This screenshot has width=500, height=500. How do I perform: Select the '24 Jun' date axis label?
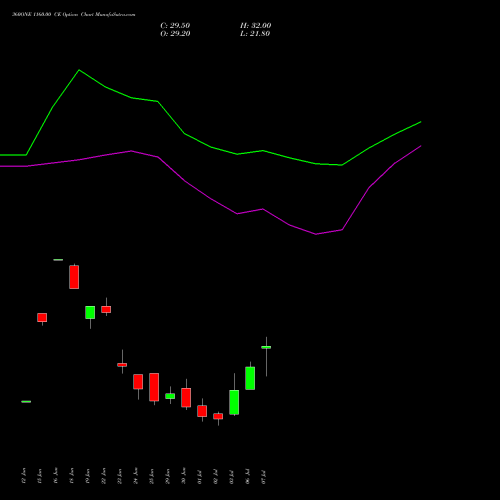pyautogui.click(x=135, y=476)
